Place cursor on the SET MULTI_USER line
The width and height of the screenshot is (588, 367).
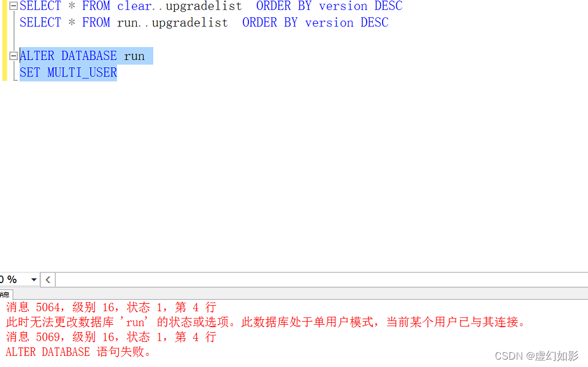click(67, 72)
